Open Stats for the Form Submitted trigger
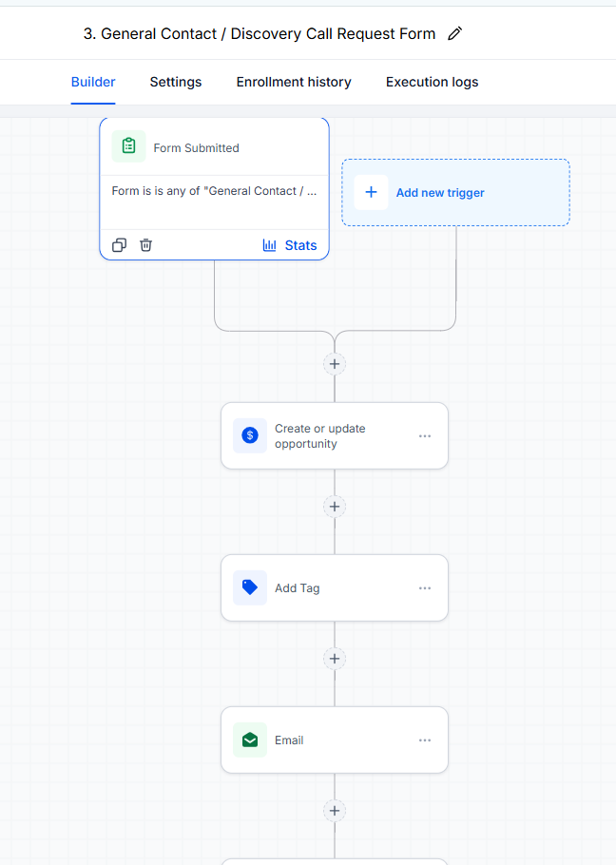 (290, 245)
